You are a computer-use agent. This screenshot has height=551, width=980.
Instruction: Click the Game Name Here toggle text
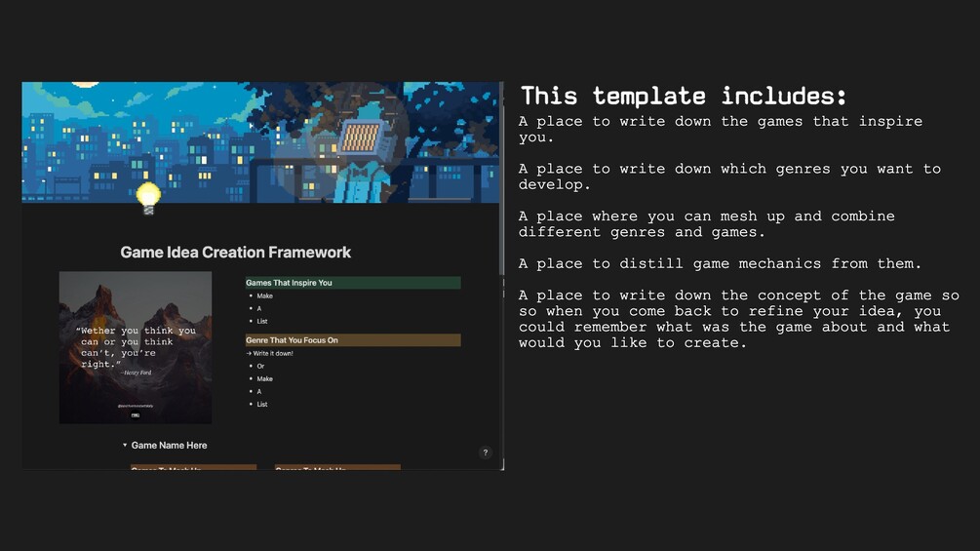coord(169,446)
